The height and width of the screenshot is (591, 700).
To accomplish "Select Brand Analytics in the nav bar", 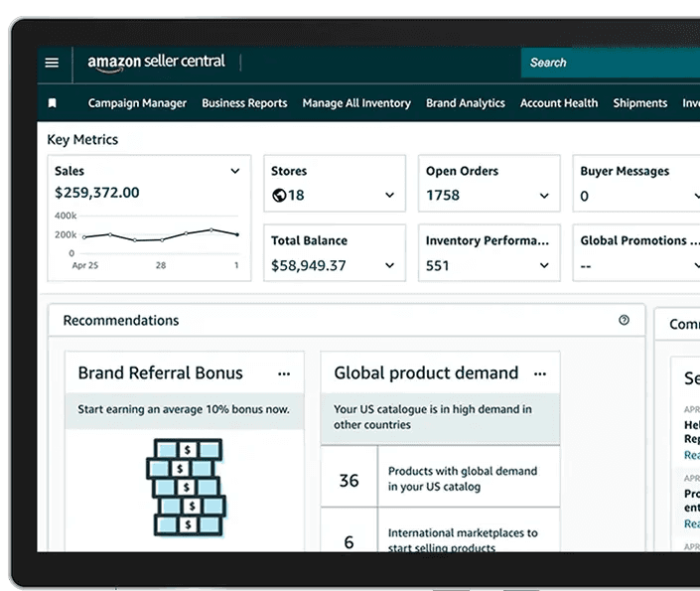I will tap(466, 103).
